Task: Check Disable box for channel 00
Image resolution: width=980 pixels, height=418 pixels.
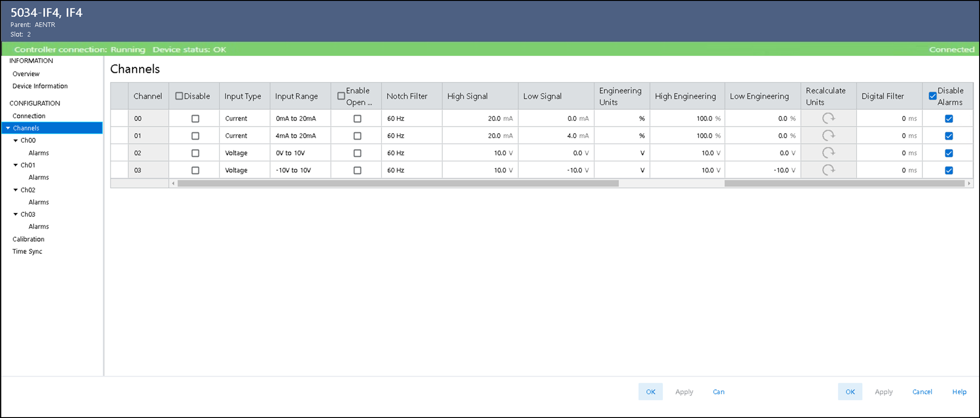Action: point(195,119)
